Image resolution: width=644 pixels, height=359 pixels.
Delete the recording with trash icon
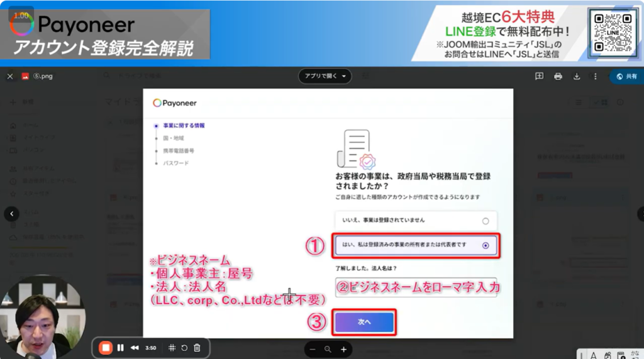coord(197,348)
